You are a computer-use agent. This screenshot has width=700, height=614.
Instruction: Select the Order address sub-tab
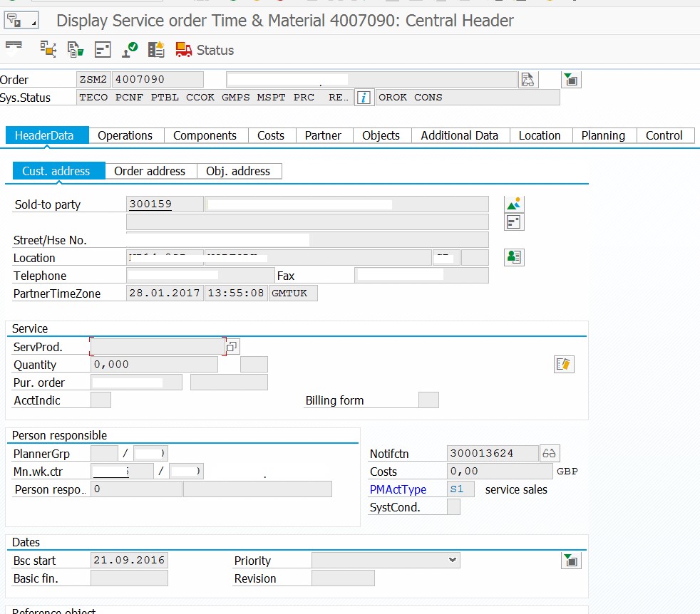click(150, 171)
